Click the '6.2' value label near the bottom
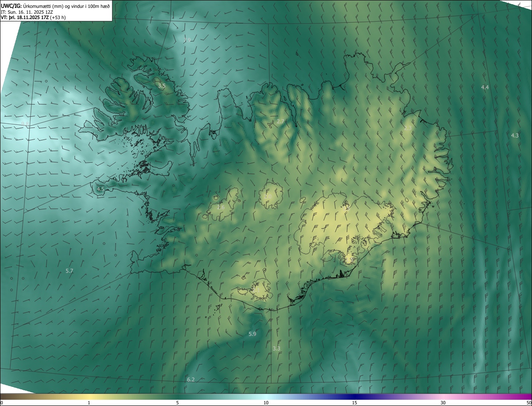Viewport: 532px width, 406px height. click(191, 379)
